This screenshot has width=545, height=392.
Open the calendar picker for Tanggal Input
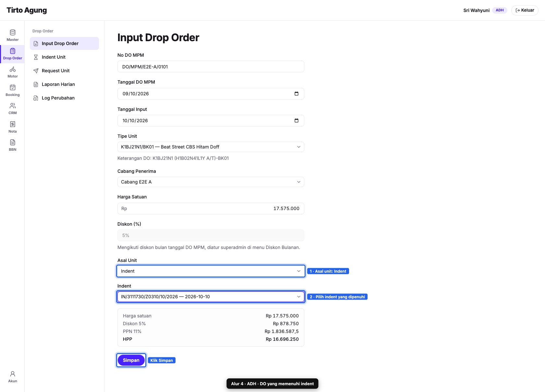[x=297, y=121]
